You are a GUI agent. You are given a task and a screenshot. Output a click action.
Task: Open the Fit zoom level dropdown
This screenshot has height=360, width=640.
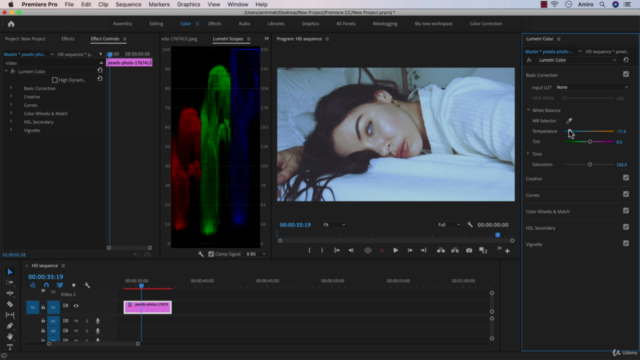tap(334, 224)
